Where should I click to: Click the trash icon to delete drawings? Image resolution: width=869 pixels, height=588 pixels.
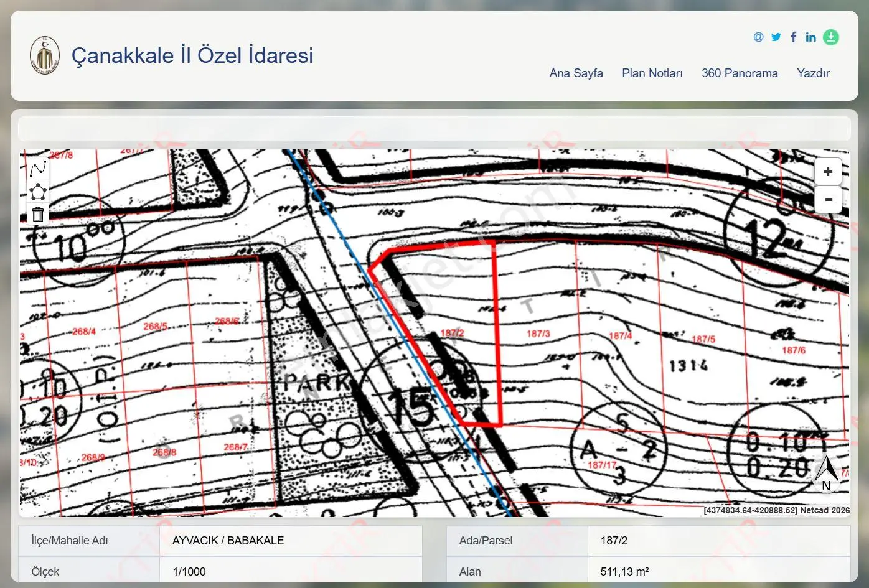click(x=38, y=214)
